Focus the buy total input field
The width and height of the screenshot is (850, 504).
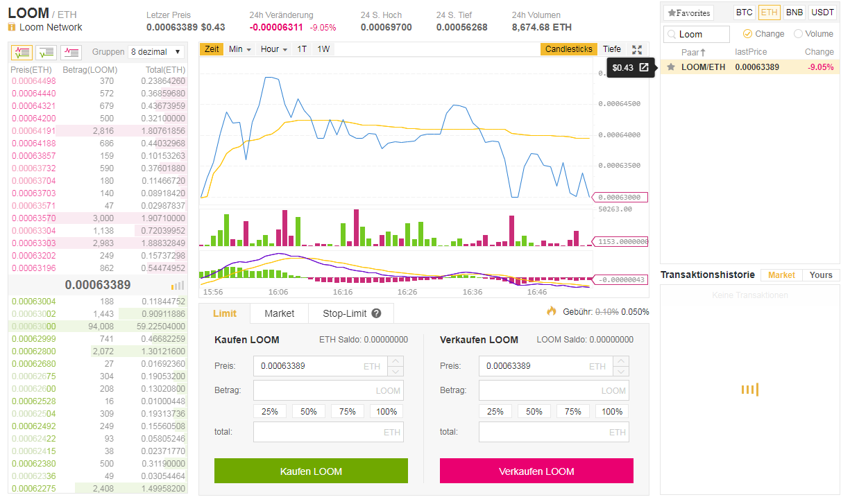click(328, 432)
